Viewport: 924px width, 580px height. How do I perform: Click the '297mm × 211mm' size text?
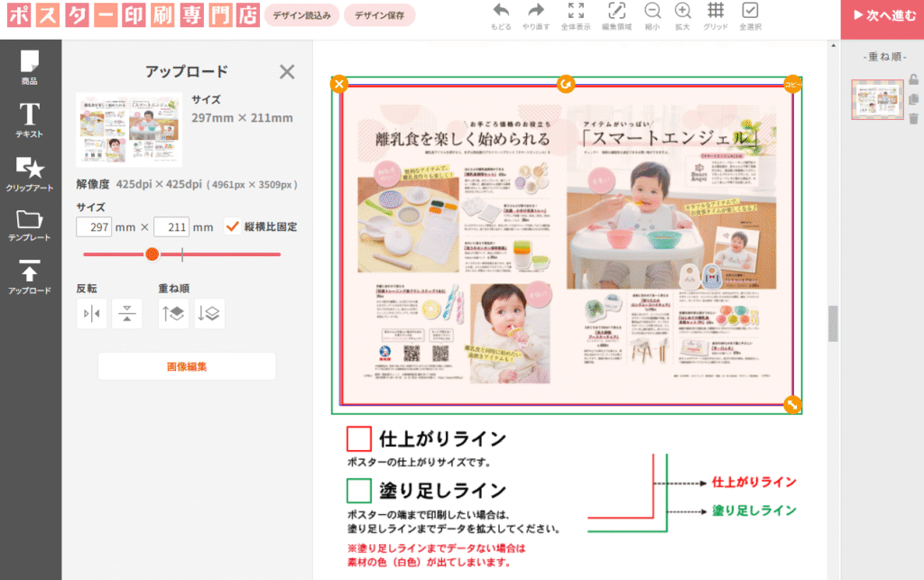(242, 118)
